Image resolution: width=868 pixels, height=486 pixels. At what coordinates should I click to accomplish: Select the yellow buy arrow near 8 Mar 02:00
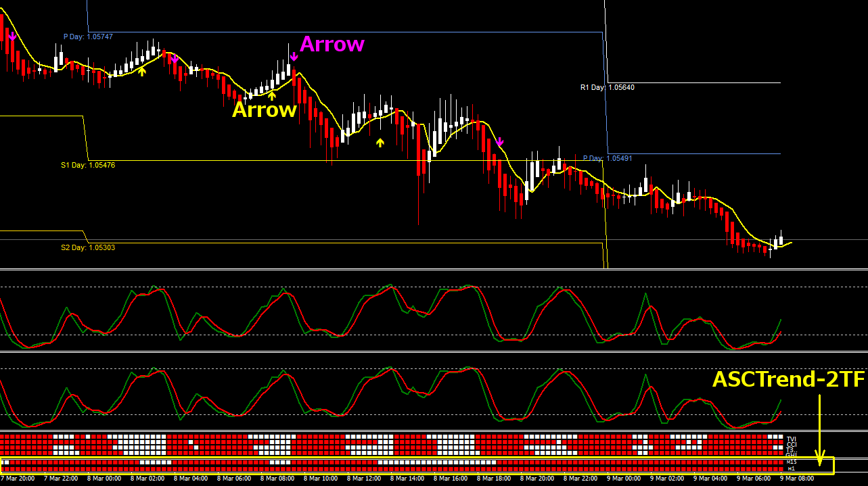pos(141,70)
